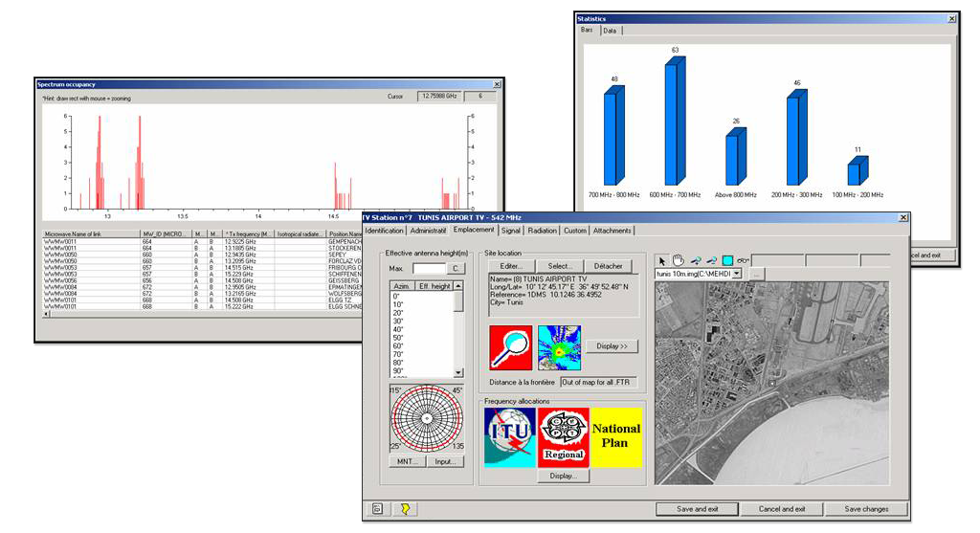Select the row with 14.515 GHz frequency
The width and height of the screenshot is (980, 533).
click(202, 268)
